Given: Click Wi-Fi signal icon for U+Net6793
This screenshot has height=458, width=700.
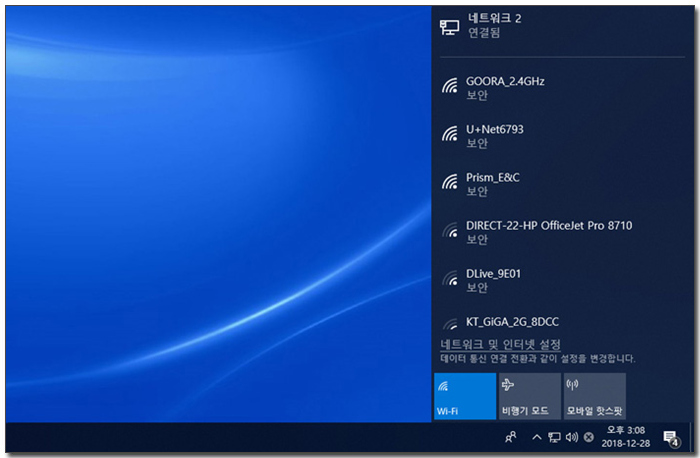Looking at the screenshot, I should (450, 133).
